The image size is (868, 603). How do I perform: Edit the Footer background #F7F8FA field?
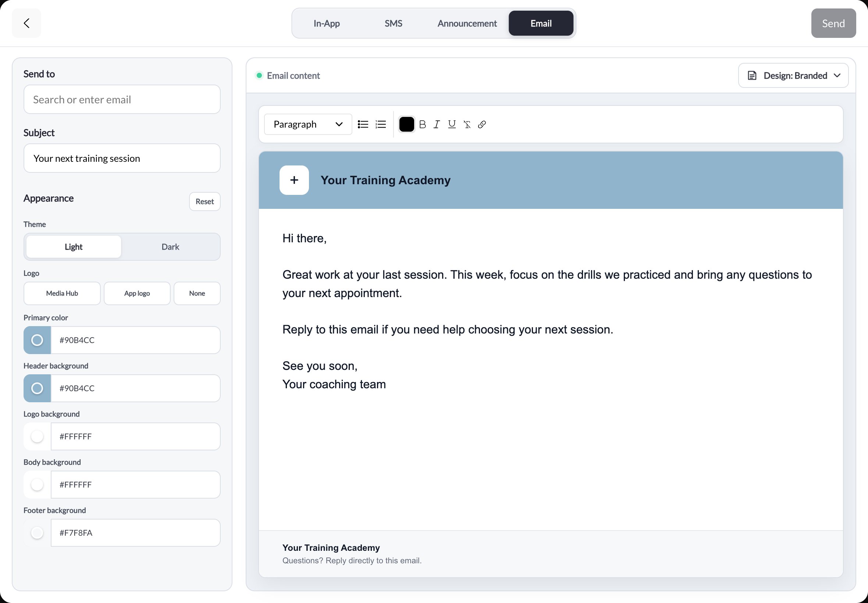click(x=135, y=533)
